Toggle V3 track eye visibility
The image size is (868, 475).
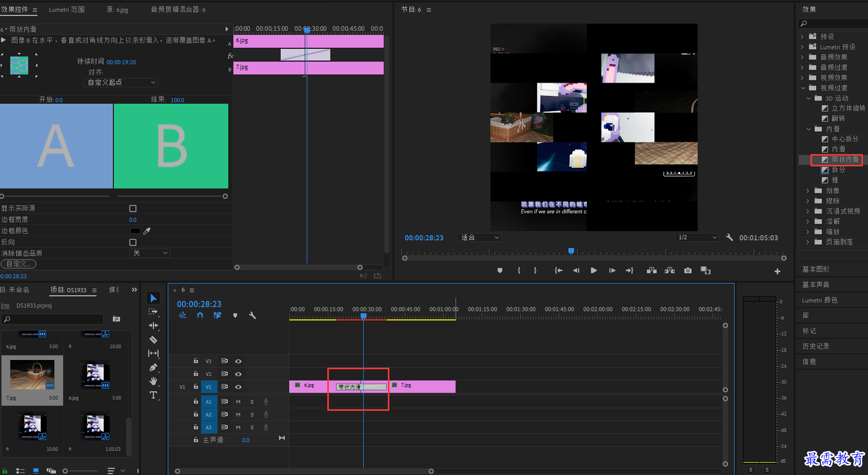[x=238, y=362]
